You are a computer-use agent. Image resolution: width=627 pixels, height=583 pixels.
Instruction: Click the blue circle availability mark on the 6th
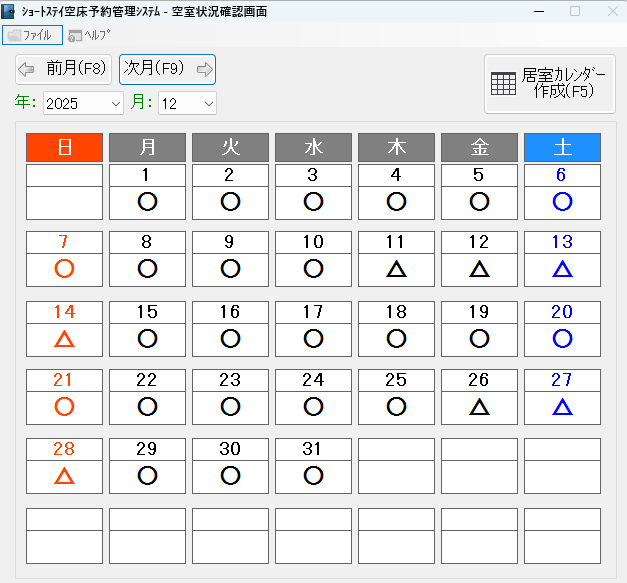click(562, 201)
